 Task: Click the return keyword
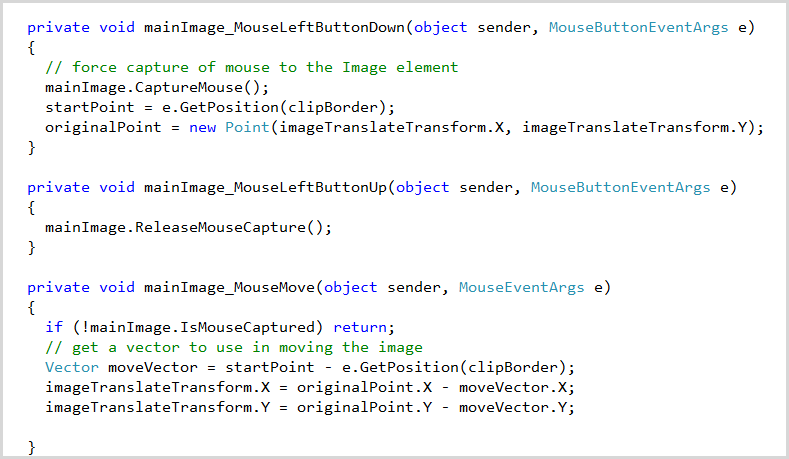tap(360, 328)
